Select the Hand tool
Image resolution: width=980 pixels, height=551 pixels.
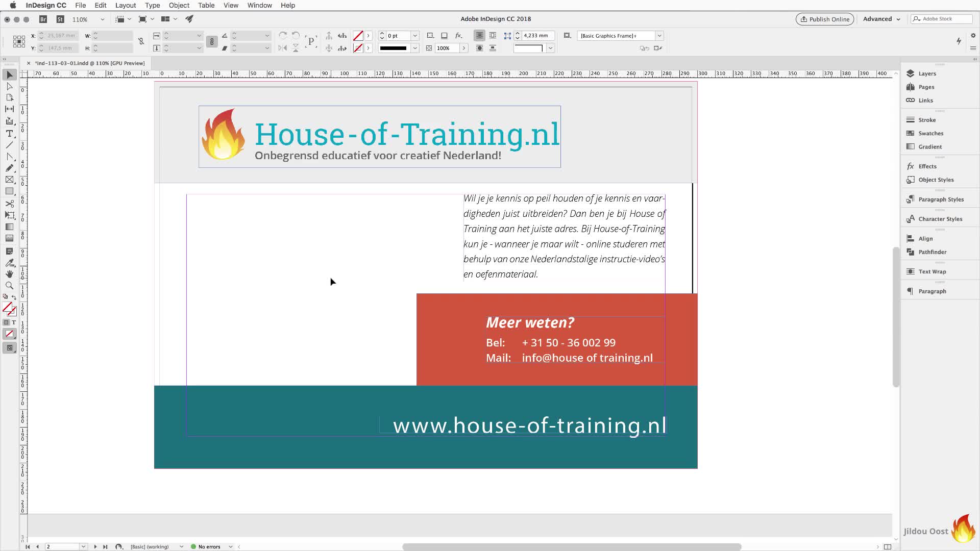click(x=9, y=274)
